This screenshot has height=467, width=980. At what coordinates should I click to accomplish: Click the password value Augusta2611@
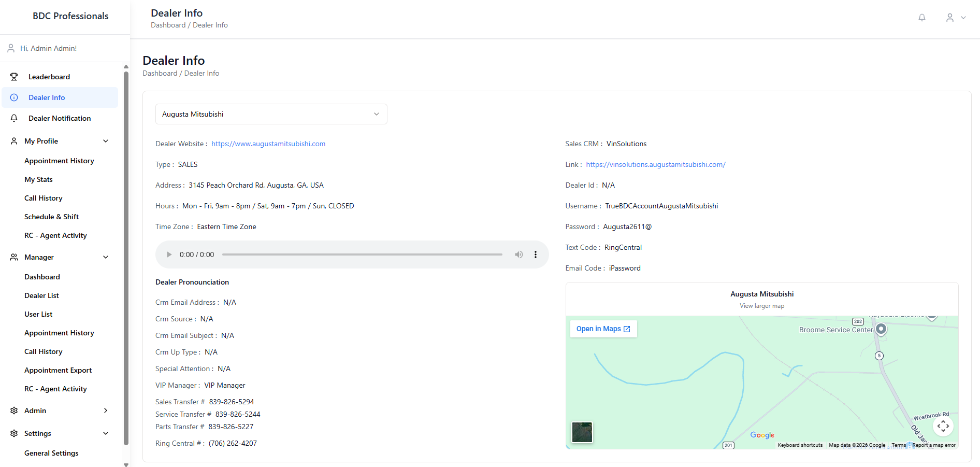[x=627, y=227]
